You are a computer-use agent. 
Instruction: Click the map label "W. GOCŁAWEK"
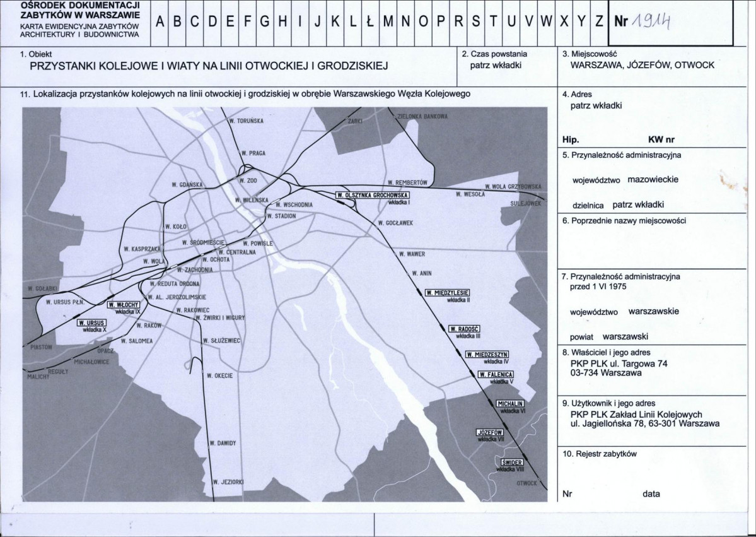click(x=395, y=223)
